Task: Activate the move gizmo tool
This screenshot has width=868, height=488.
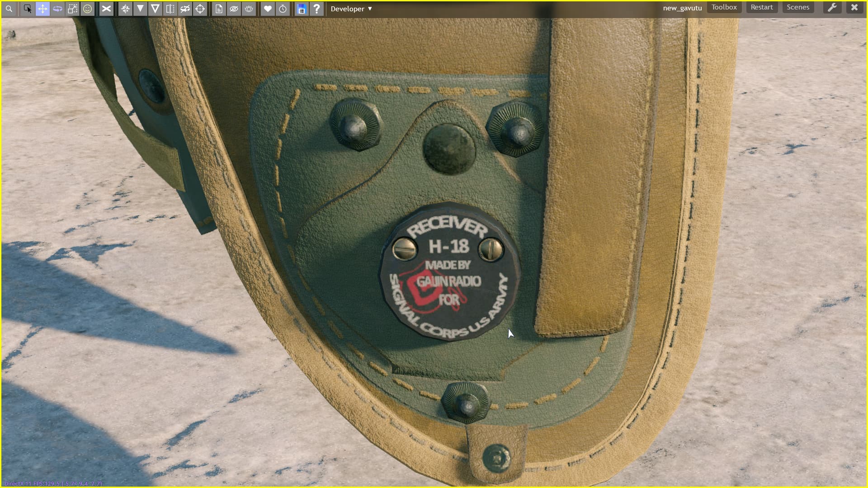Action: click(42, 9)
